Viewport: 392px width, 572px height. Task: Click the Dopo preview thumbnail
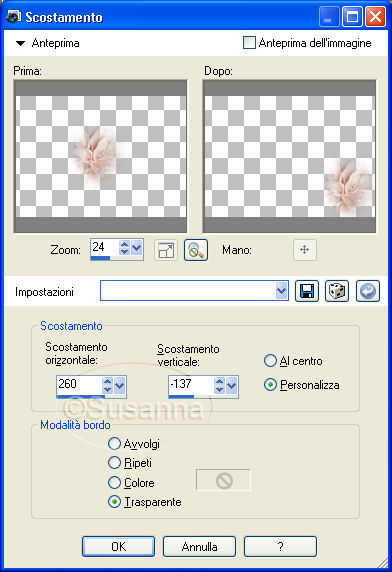pyautogui.click(x=290, y=156)
